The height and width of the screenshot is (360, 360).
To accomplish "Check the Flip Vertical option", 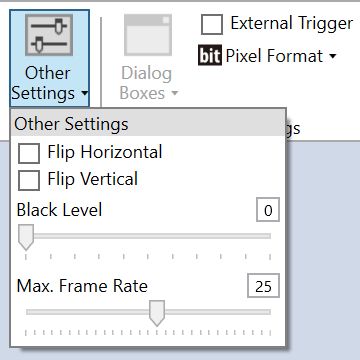I will point(29,180).
